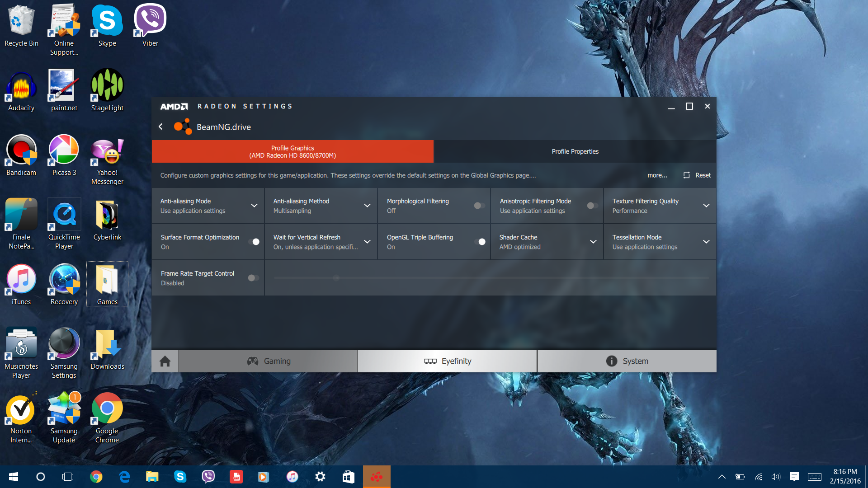Toggle Anisotropic Filtering Mode switch
Image resolution: width=868 pixels, height=488 pixels.
(x=592, y=206)
